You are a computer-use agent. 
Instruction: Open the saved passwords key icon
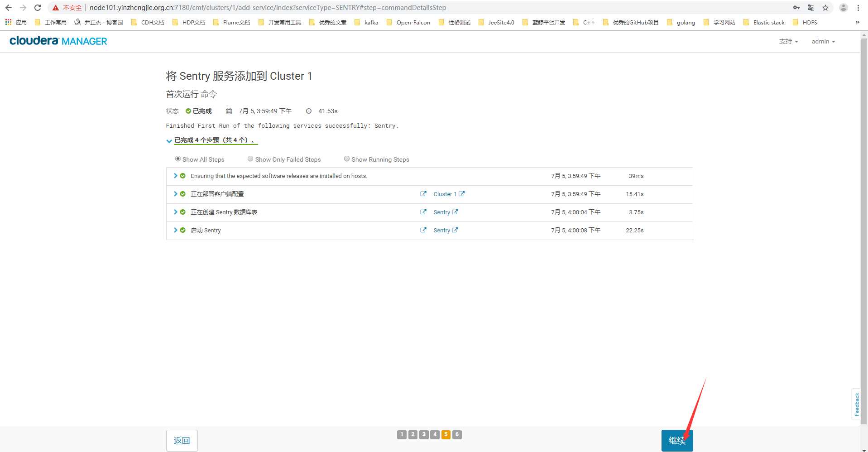(796, 8)
